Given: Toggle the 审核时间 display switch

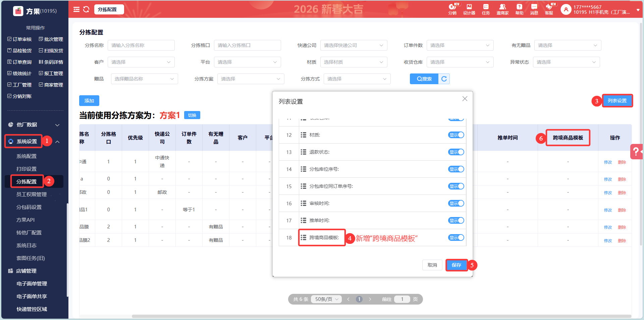Looking at the screenshot, I should tap(456, 203).
